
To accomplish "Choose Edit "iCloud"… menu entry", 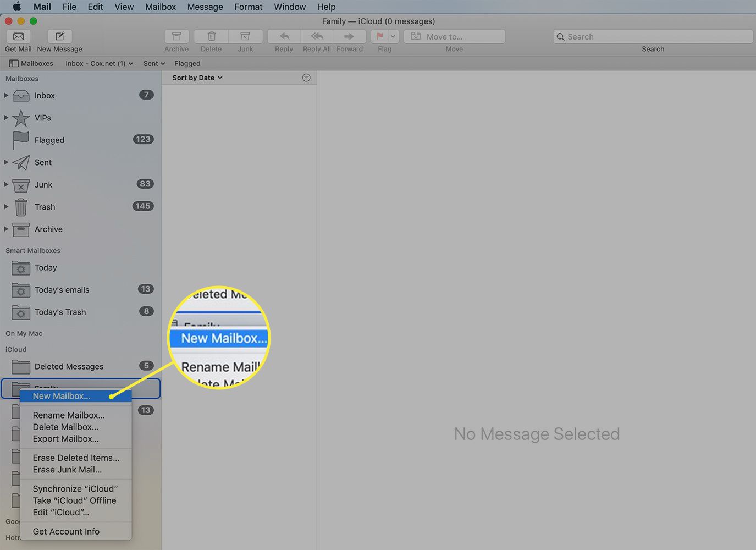I will [x=76, y=512].
